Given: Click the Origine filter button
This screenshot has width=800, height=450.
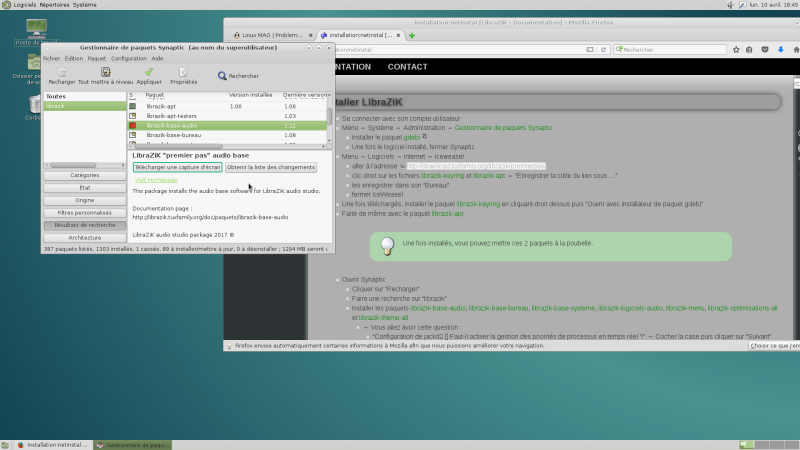Looking at the screenshot, I should pyautogui.click(x=85, y=201).
